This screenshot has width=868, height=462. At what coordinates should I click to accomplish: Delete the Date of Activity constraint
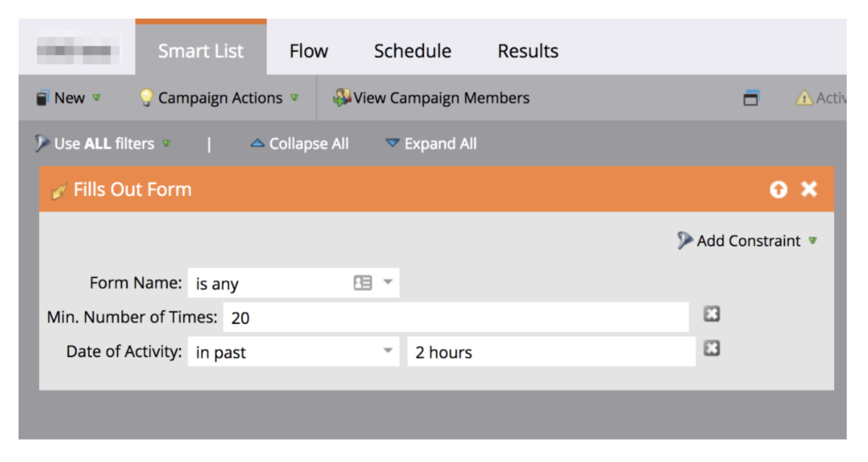click(712, 348)
